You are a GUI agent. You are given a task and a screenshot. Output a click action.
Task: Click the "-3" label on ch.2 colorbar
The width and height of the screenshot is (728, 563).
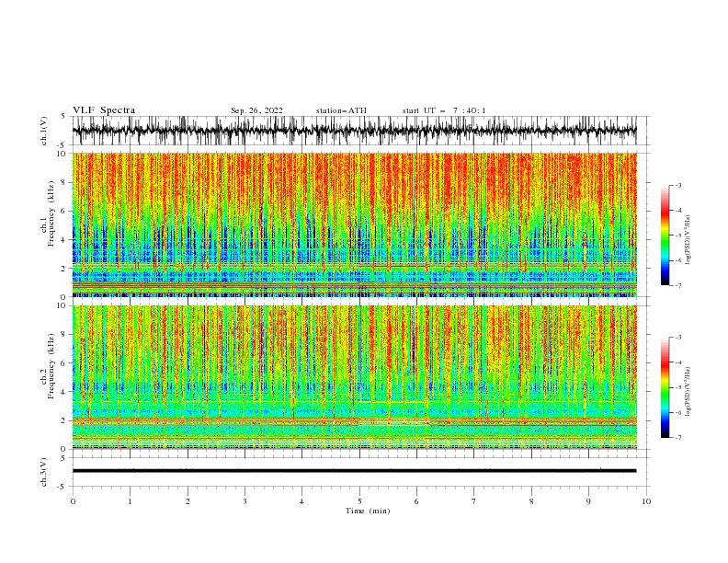[x=678, y=338]
